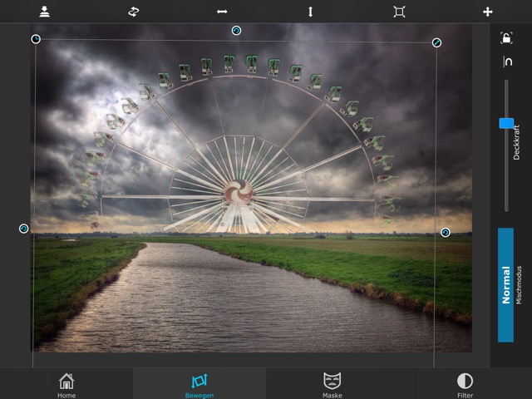Click the left-edge transform handle
Image resolution: width=532 pixels, height=399 pixels.
pos(23,229)
